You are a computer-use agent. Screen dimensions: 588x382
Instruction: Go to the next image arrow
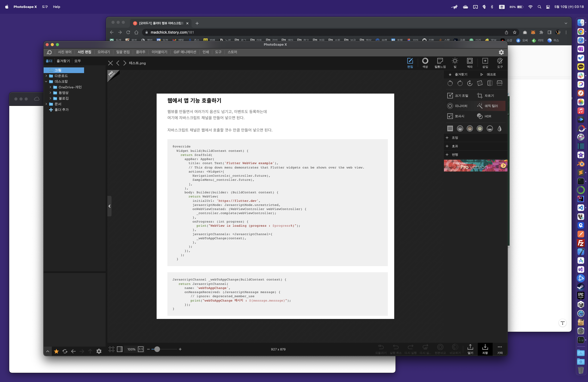pyautogui.click(x=125, y=63)
